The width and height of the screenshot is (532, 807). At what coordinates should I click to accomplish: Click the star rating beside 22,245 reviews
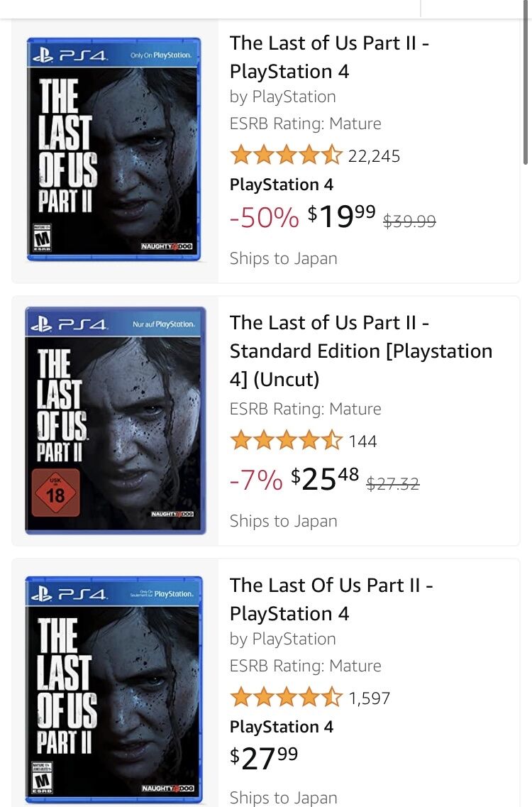286,155
